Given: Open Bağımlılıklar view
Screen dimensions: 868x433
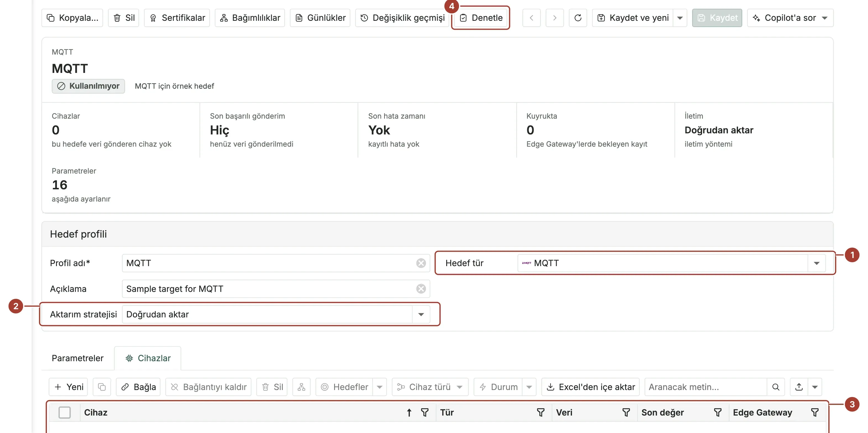Looking at the screenshot, I should pyautogui.click(x=250, y=18).
